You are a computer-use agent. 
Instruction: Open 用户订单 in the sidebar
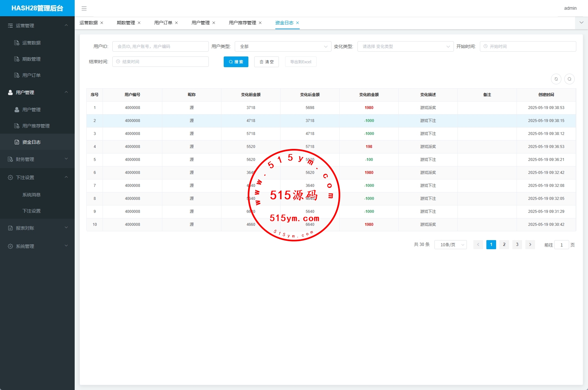[x=31, y=75]
